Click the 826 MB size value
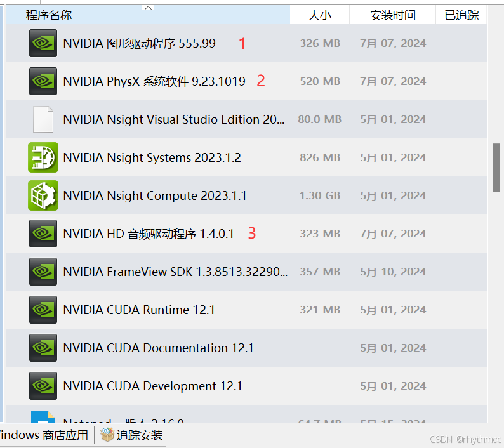The image size is (504, 448). (320, 157)
